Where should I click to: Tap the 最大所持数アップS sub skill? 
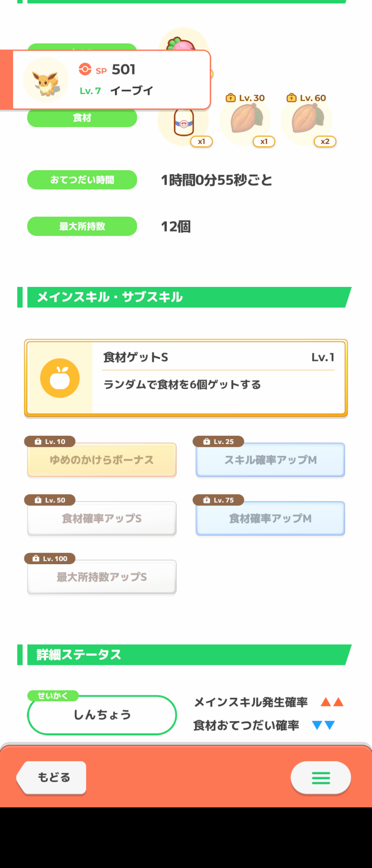[102, 577]
